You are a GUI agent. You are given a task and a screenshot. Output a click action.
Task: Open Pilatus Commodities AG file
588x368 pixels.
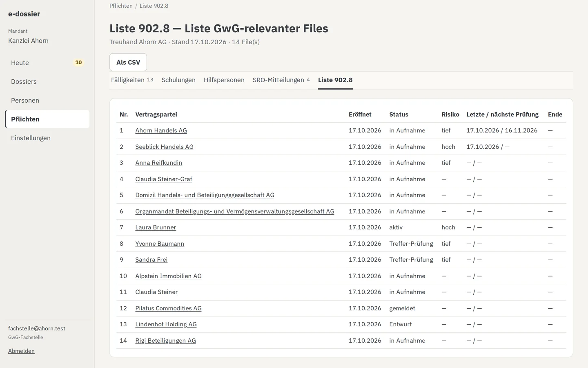(168, 308)
